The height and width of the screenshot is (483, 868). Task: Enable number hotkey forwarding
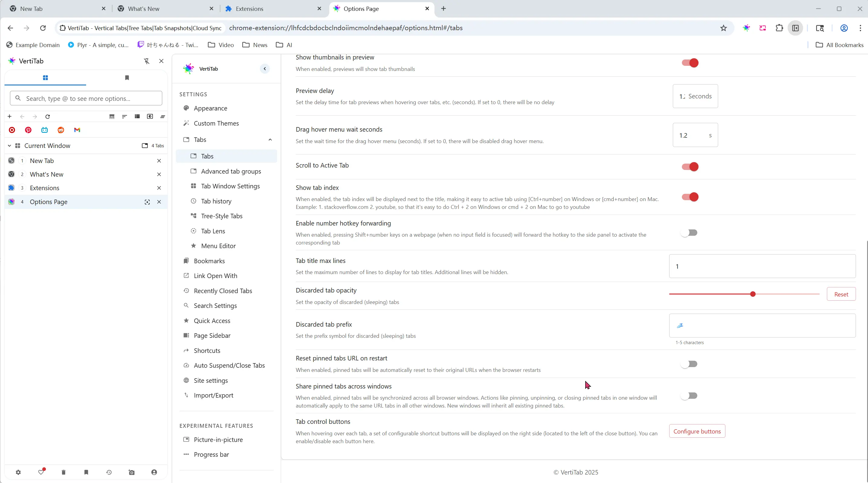(x=689, y=233)
